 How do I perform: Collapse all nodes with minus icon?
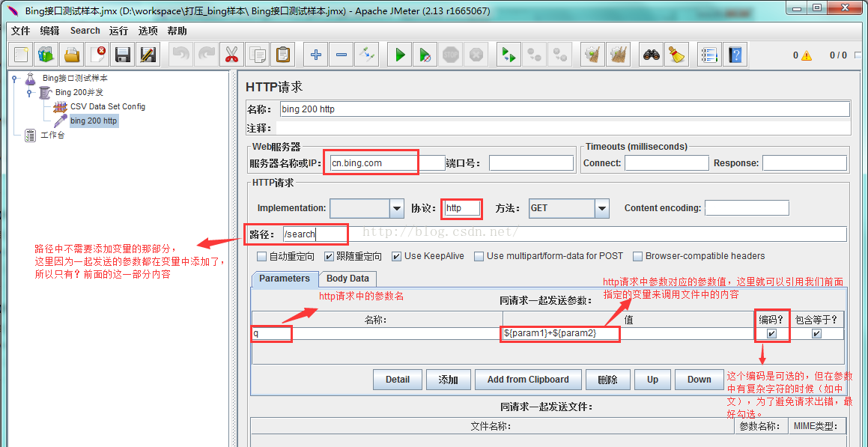coord(341,54)
